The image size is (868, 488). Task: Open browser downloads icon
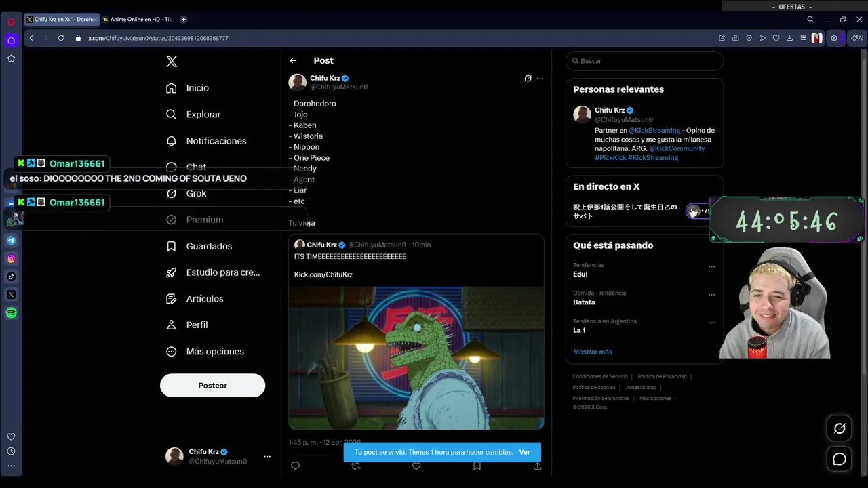(x=790, y=38)
